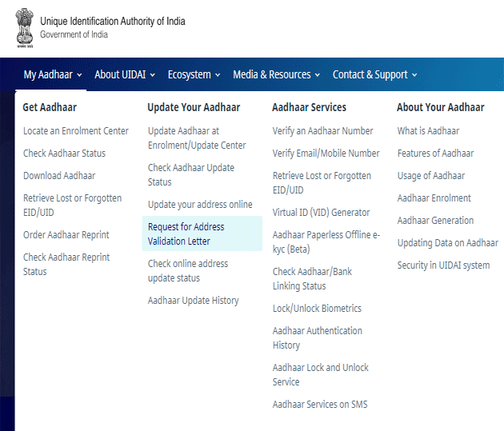Click the Aadhaar Services column heading
Viewport: 504px width, 431px height.
310,107
